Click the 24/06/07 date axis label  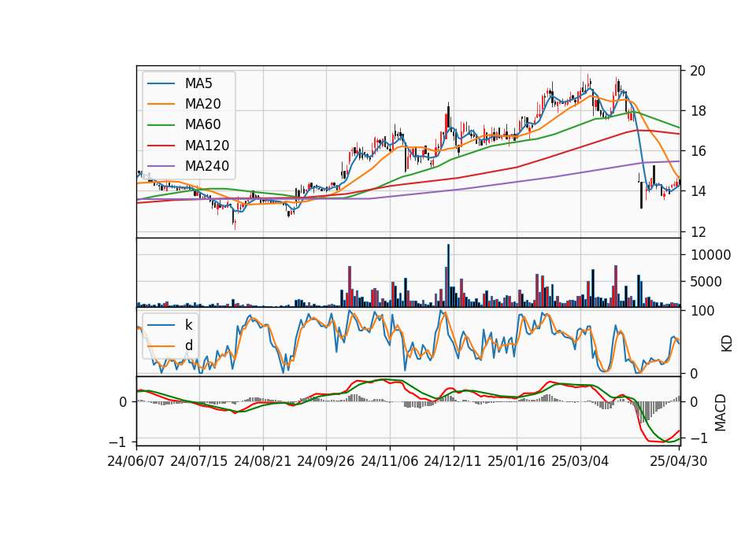pyautogui.click(x=136, y=462)
